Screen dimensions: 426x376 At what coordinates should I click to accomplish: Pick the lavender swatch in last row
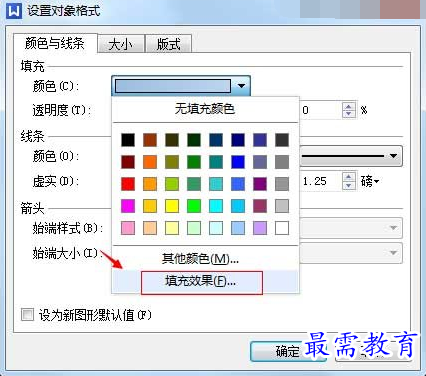tap(260, 228)
